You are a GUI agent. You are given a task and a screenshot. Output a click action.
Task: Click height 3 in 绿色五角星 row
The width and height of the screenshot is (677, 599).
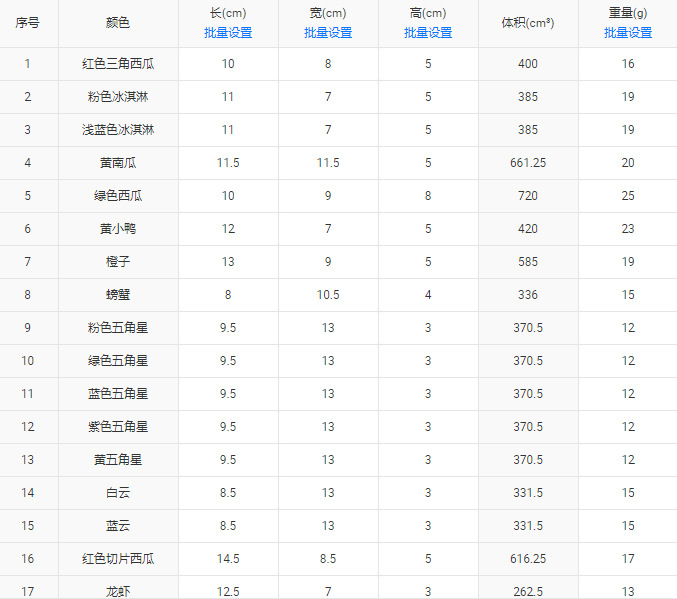tap(428, 361)
